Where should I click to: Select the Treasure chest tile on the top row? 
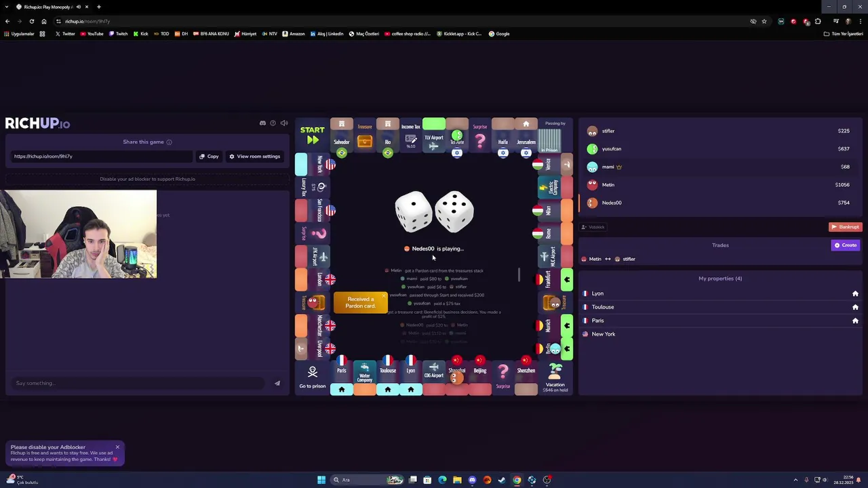coord(365,136)
